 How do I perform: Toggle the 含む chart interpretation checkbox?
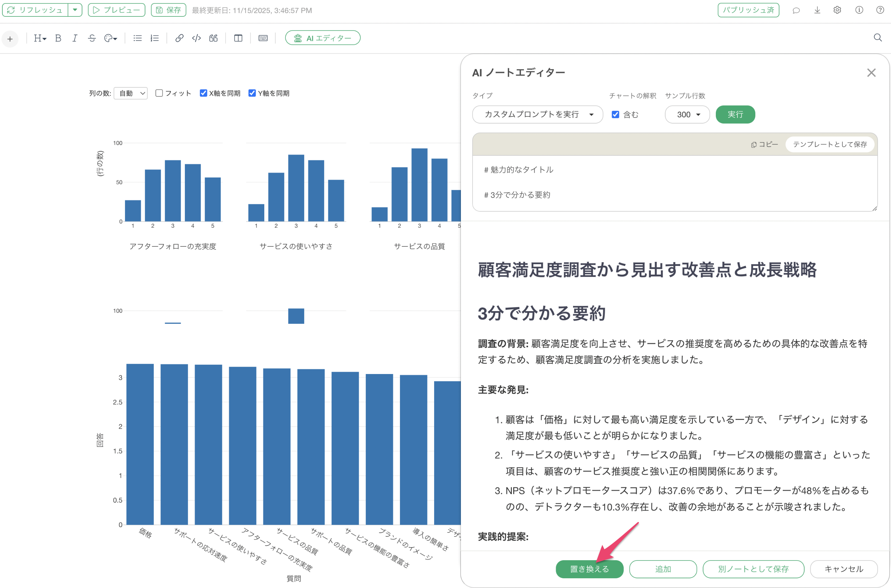tap(615, 115)
